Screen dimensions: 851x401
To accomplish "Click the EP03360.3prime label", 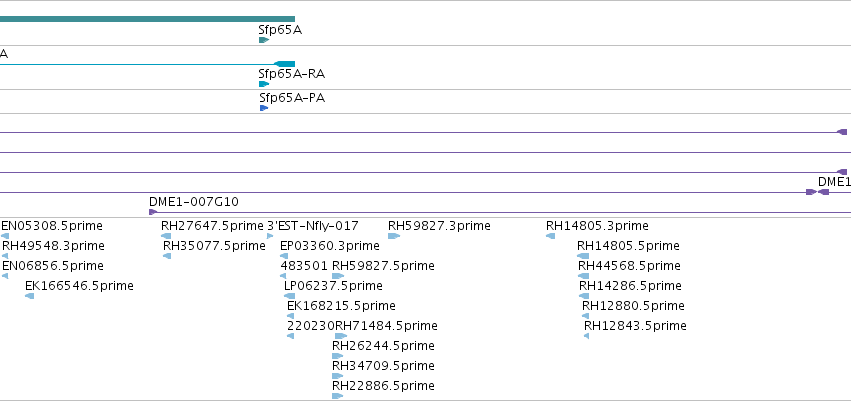I will [x=330, y=245].
